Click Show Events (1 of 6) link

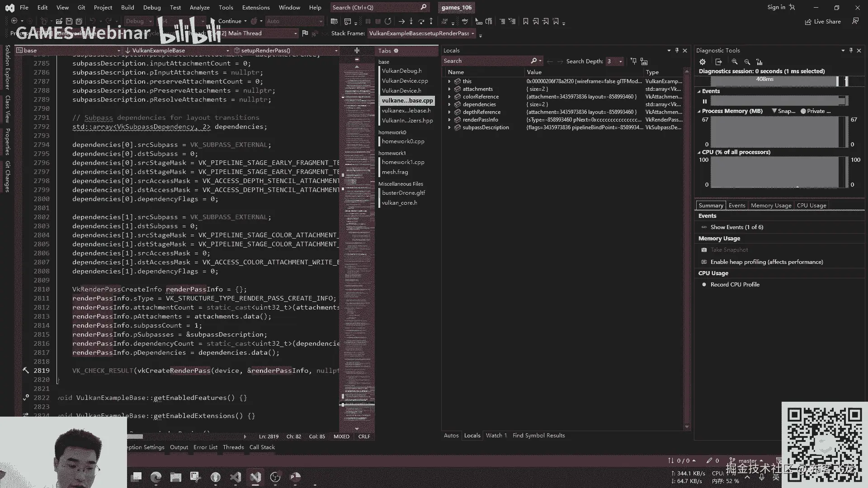736,227
